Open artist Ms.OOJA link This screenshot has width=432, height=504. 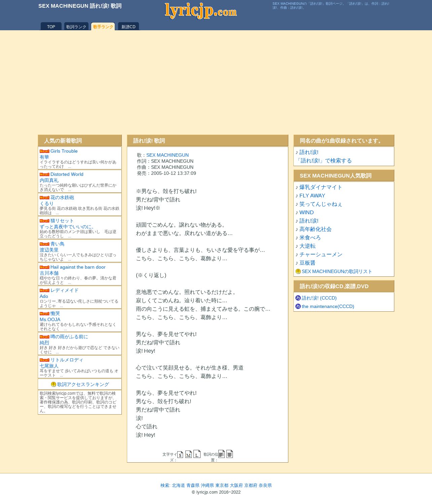pyautogui.click(x=50, y=319)
